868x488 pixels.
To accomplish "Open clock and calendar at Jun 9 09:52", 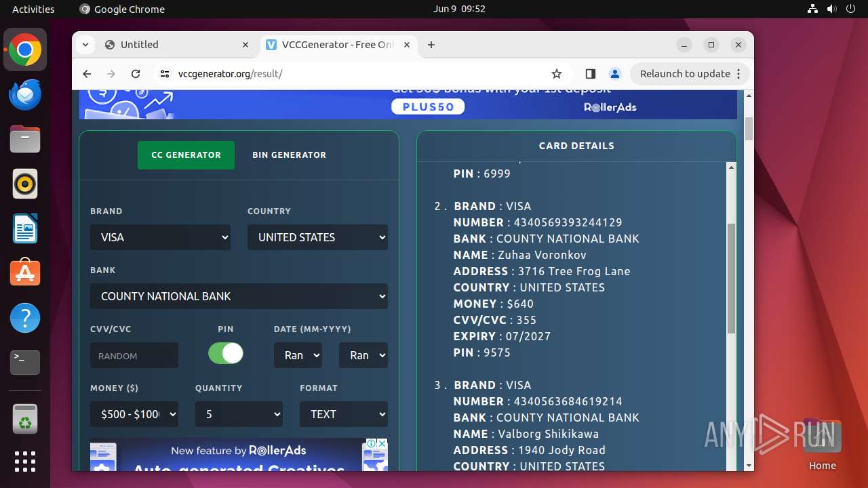I will (459, 9).
